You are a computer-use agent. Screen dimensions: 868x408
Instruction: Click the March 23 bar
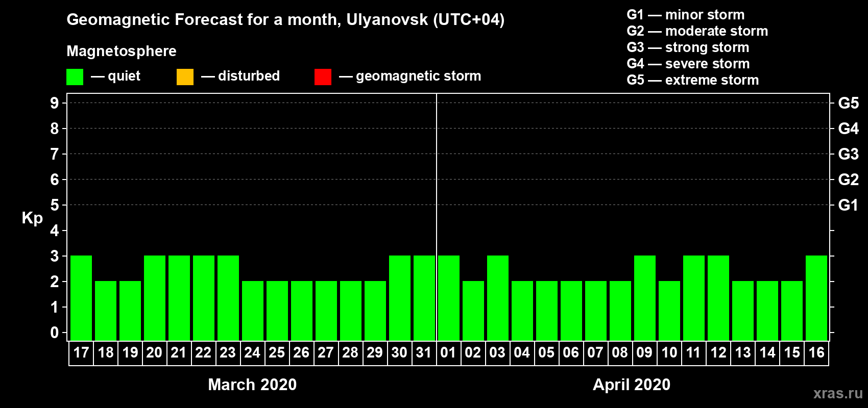228,298
